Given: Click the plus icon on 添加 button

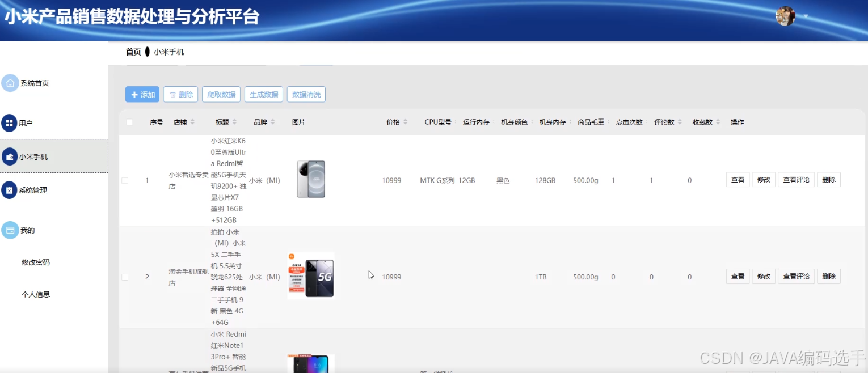Looking at the screenshot, I should pos(134,95).
